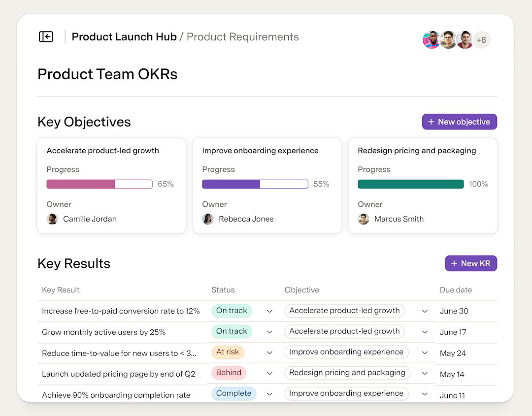Open the first collaborator avatar in the header
This screenshot has width=532, height=416.
coord(431,40)
